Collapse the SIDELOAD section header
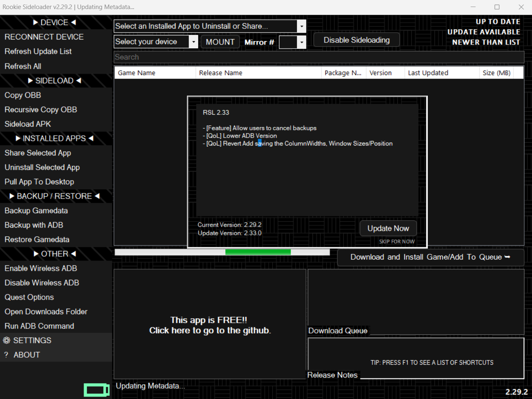The image size is (532, 399). pos(56,81)
